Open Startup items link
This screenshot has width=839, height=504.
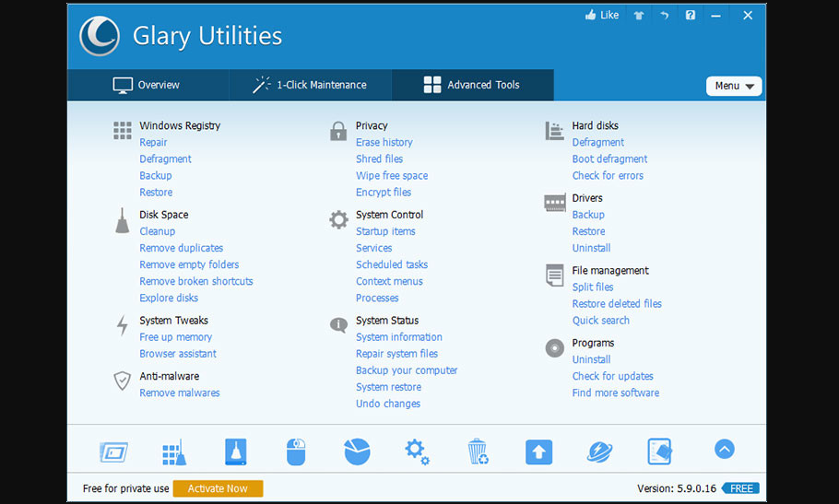click(385, 231)
